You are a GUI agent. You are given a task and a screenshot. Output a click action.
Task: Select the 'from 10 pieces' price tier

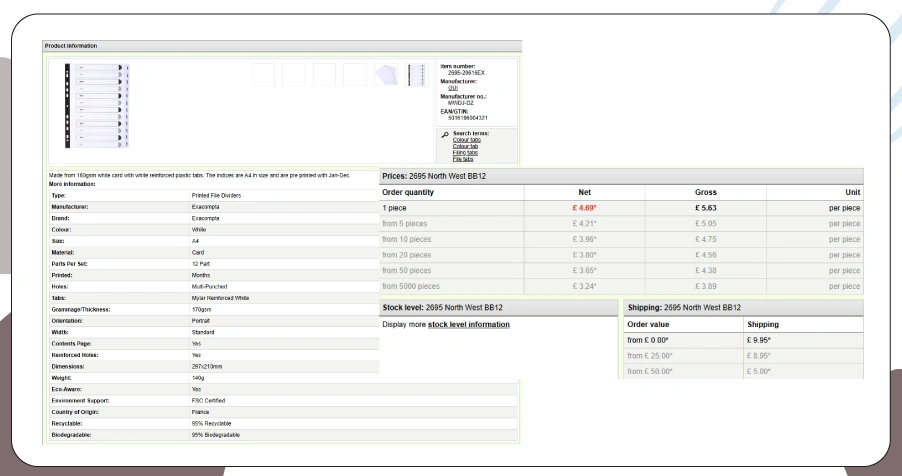(621, 239)
